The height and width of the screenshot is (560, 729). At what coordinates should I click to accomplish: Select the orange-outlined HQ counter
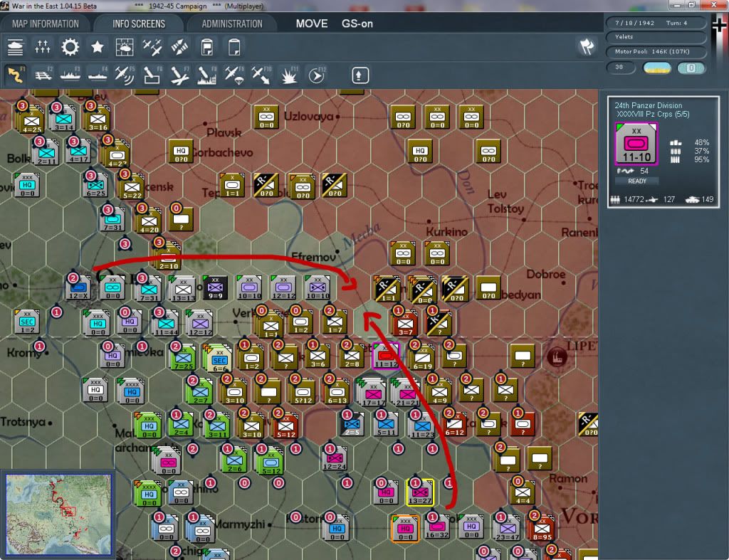pos(405,529)
